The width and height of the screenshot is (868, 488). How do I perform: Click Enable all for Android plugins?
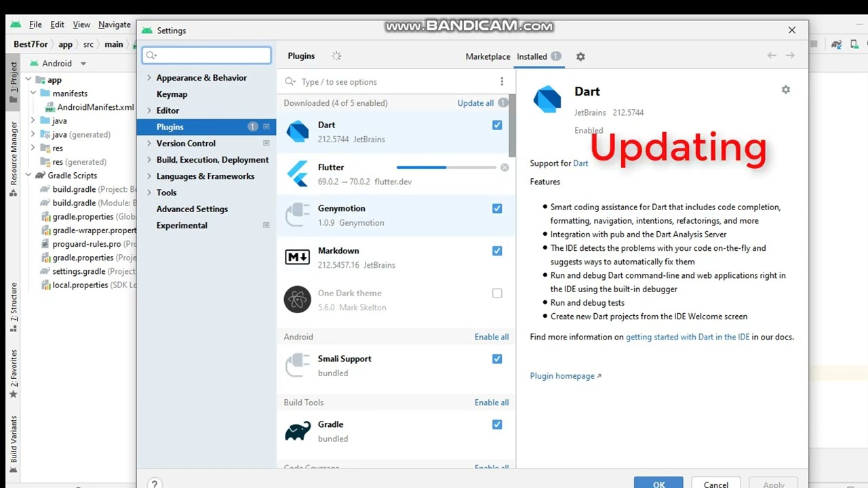492,337
